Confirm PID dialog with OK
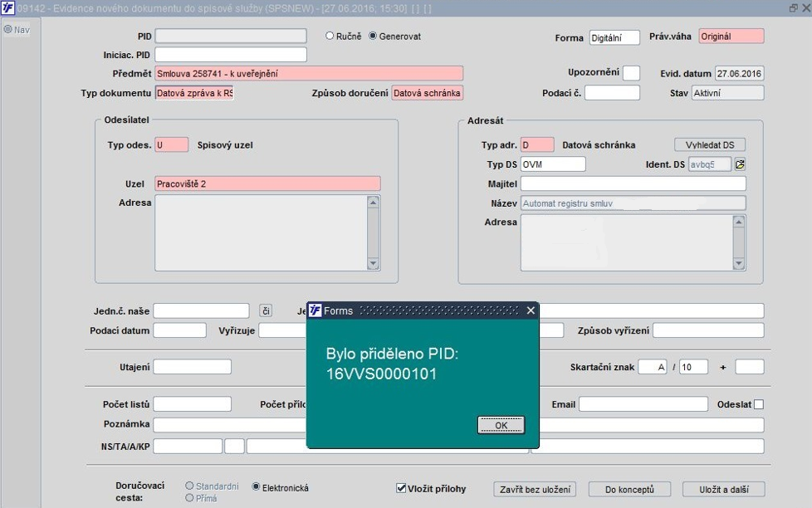Screen dimensions: 812x508 tap(501, 425)
